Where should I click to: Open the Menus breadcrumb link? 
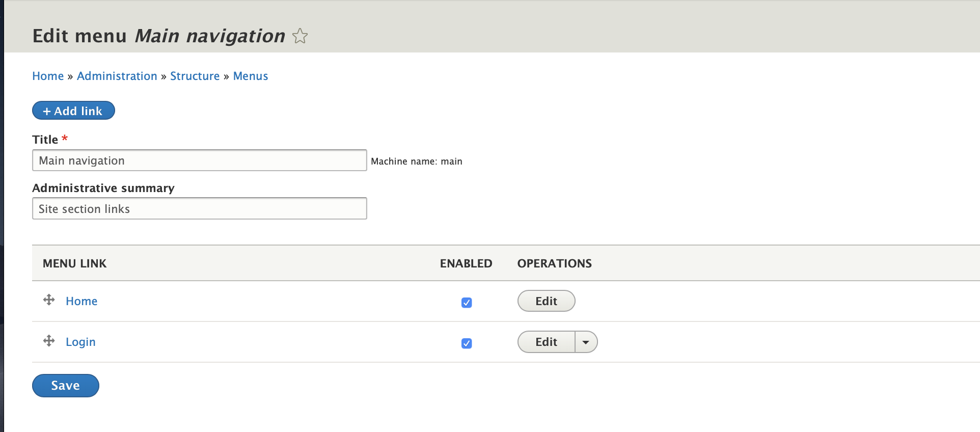pyautogui.click(x=251, y=76)
